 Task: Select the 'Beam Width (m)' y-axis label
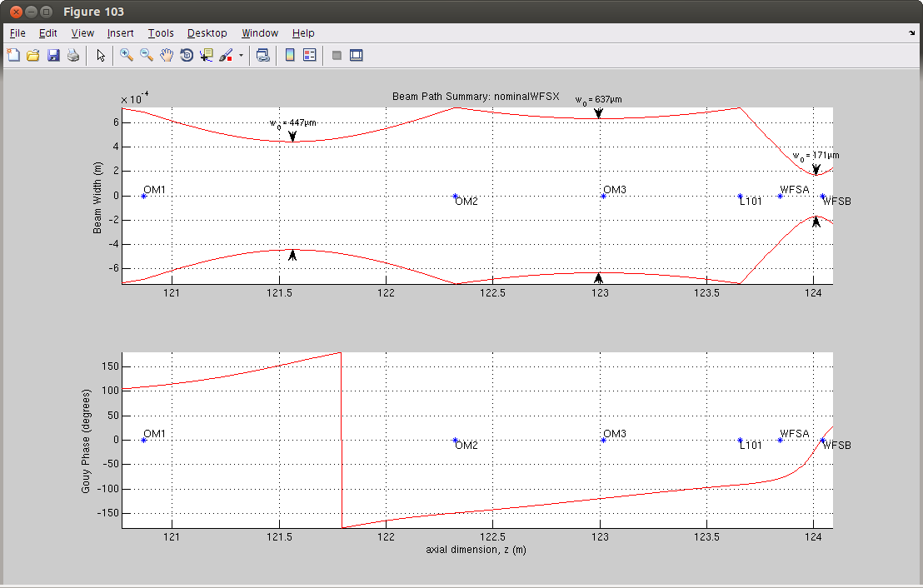97,197
